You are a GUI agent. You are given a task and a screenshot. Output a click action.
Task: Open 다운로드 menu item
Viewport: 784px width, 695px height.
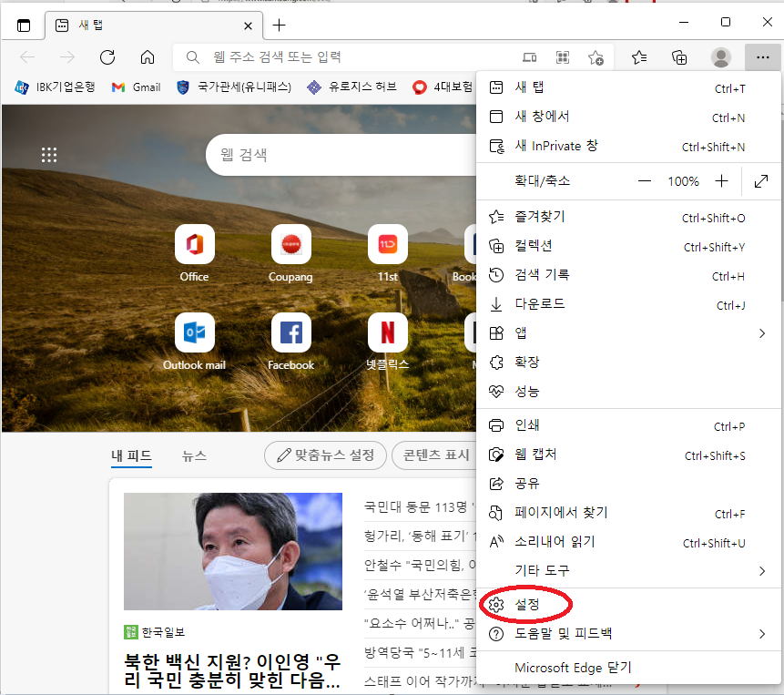coord(628,304)
